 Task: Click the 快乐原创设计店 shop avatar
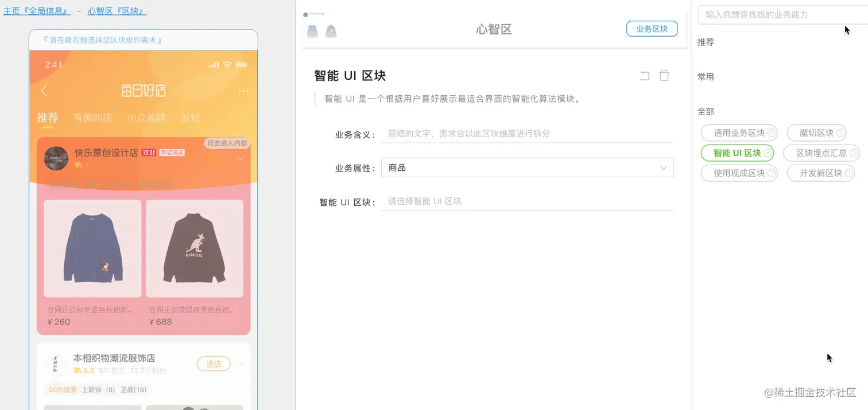[x=56, y=158]
